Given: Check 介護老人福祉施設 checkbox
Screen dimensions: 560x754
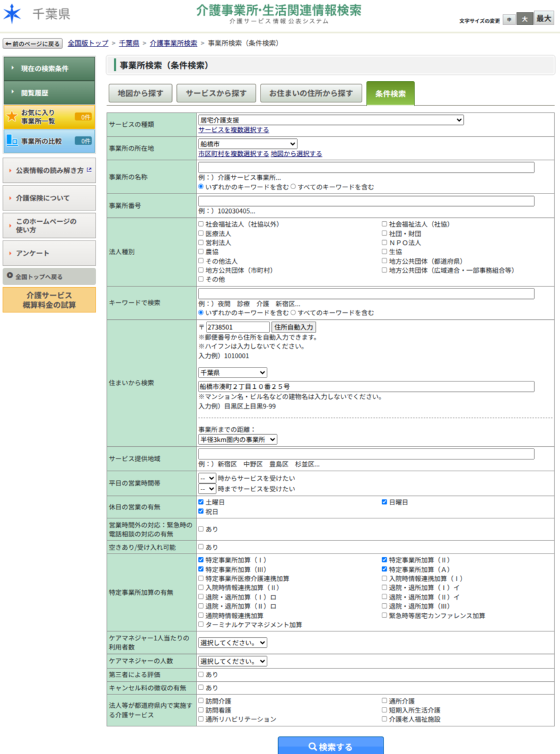Looking at the screenshot, I should click(x=384, y=719).
